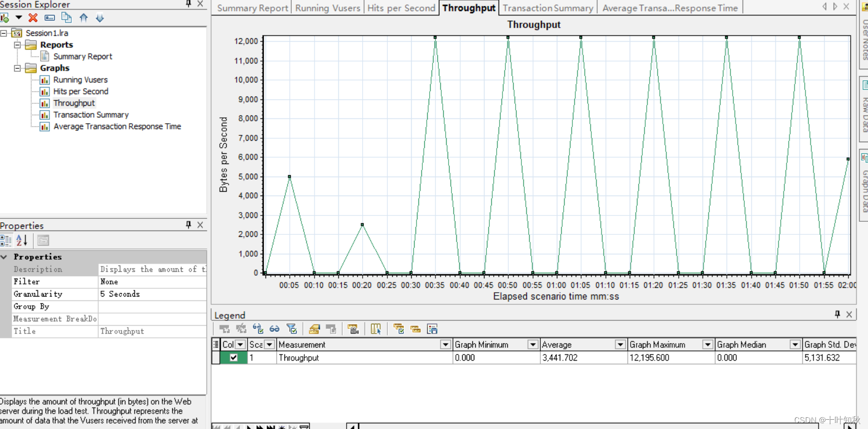Viewport: 868px width, 429px height.
Task: Select Throughput graph in the tree
Action: click(x=74, y=103)
